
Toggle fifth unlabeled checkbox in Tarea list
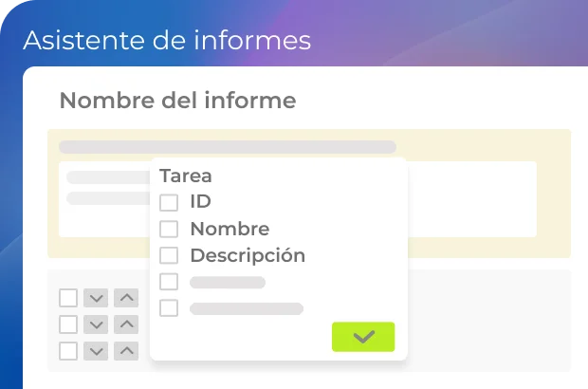(169, 307)
